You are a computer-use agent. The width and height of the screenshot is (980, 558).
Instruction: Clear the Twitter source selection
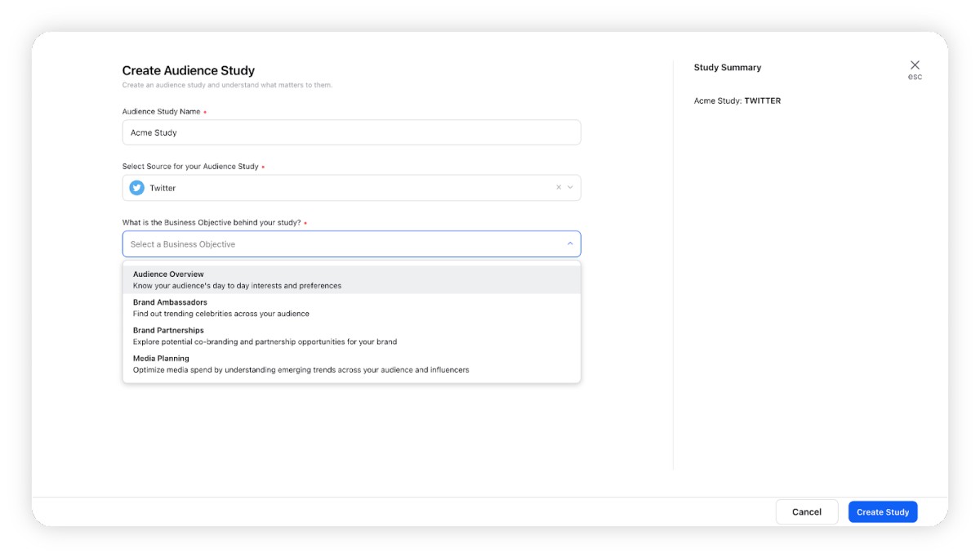click(x=559, y=187)
